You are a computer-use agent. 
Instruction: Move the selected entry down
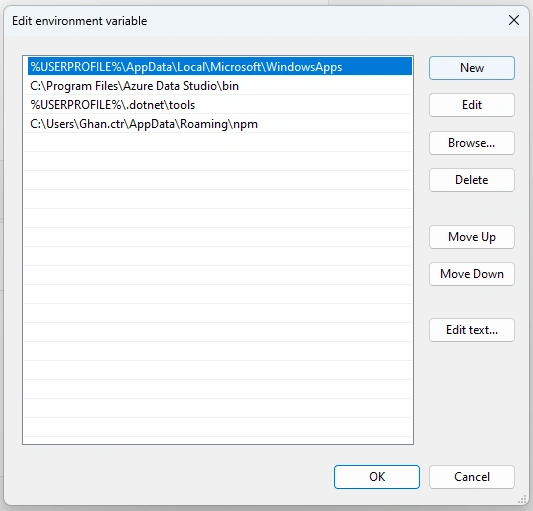(472, 274)
